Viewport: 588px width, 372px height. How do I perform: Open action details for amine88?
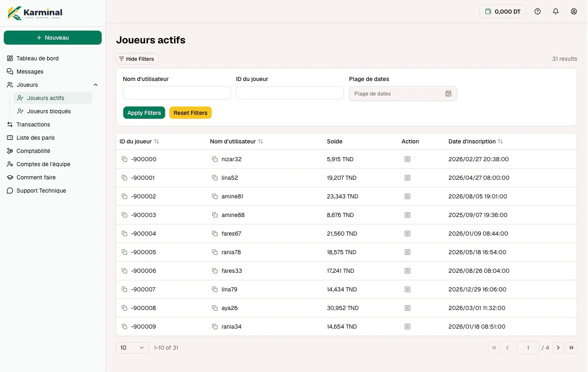coord(407,215)
